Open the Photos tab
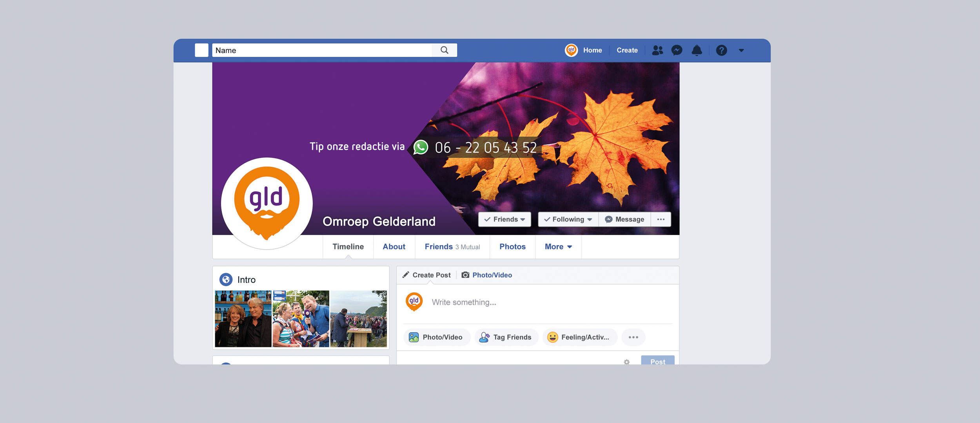The width and height of the screenshot is (980, 423). click(x=512, y=247)
